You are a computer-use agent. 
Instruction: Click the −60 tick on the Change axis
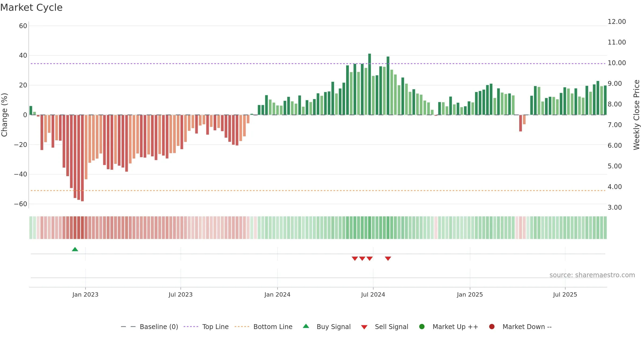pos(21,204)
